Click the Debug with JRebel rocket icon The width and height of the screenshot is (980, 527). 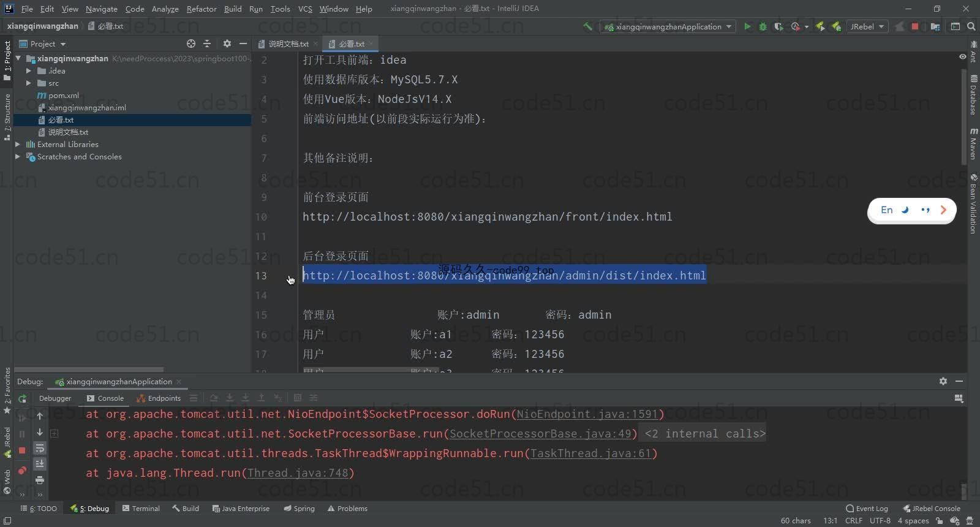point(836,26)
